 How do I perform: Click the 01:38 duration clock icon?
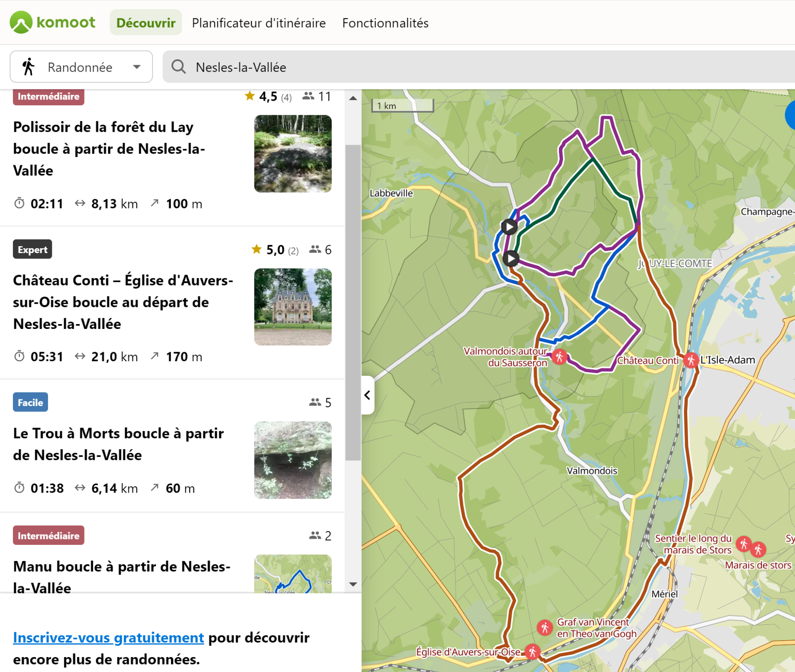pyautogui.click(x=19, y=488)
